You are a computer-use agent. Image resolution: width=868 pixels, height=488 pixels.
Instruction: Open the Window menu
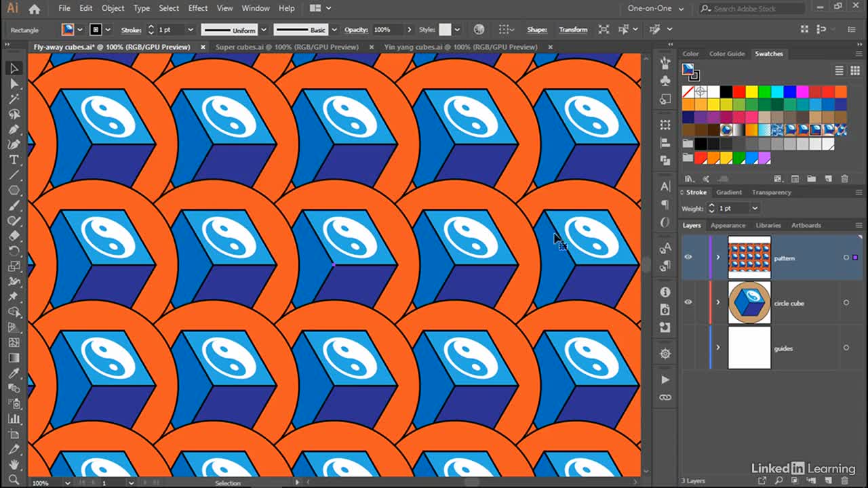pos(256,8)
